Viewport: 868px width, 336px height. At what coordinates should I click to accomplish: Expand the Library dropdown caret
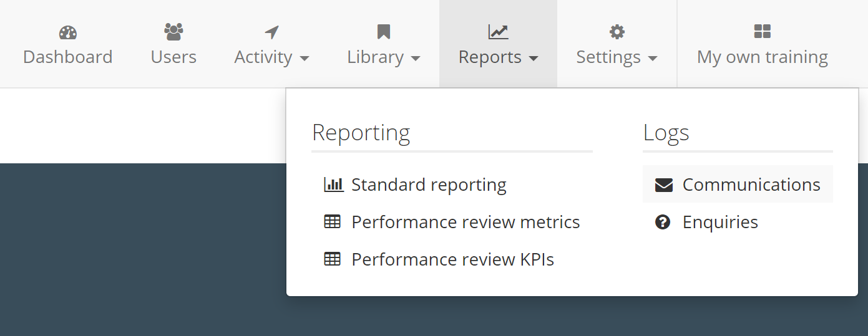pos(416,59)
